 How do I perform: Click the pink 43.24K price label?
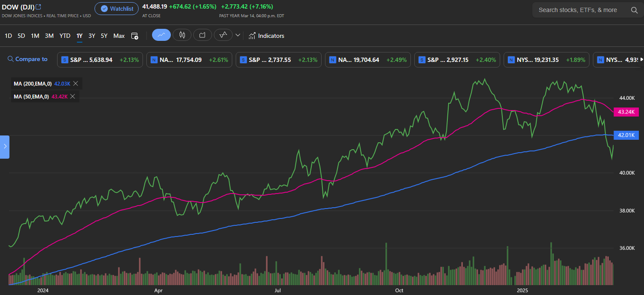click(x=626, y=112)
